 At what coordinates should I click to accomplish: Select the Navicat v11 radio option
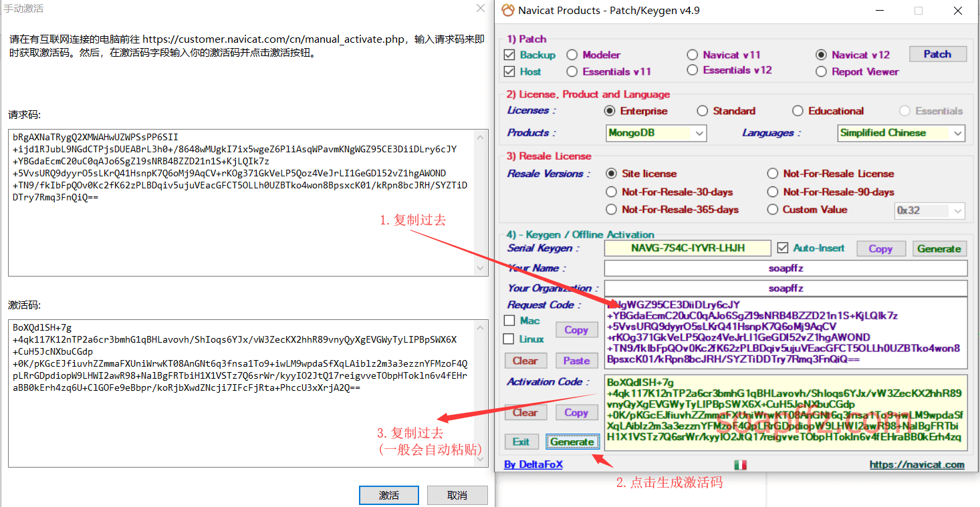click(x=693, y=55)
